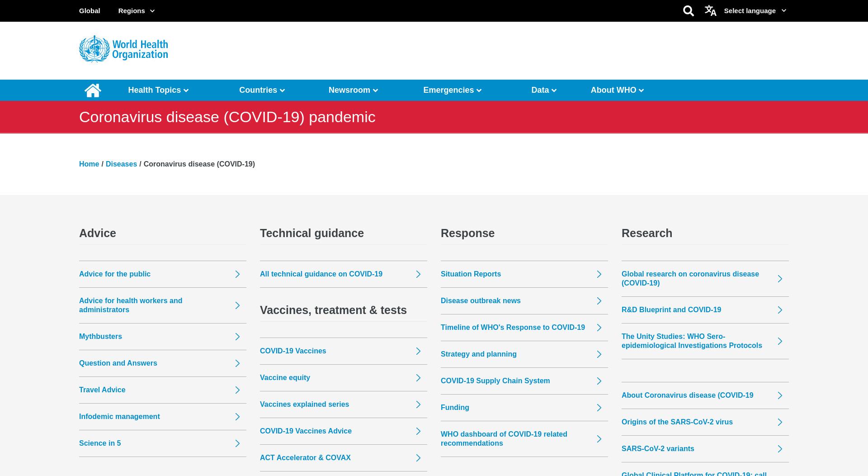This screenshot has height=476, width=868.
Task: Click arrow icon beside Infodemic management
Action: click(237, 417)
